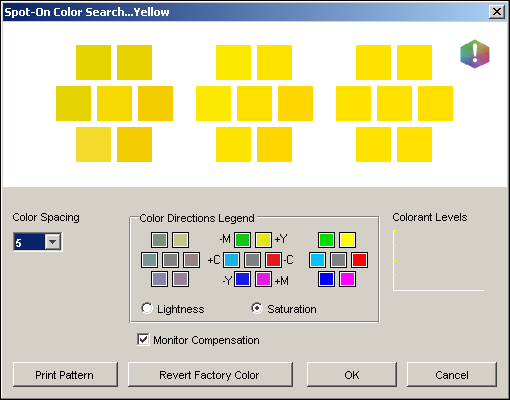Click the red -C legend swatch

(x=274, y=260)
